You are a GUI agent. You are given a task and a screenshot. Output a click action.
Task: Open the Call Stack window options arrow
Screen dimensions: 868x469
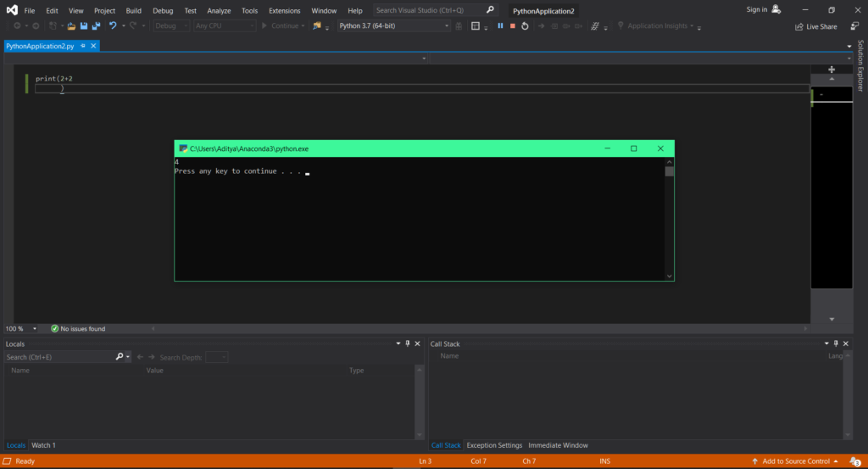pos(826,343)
